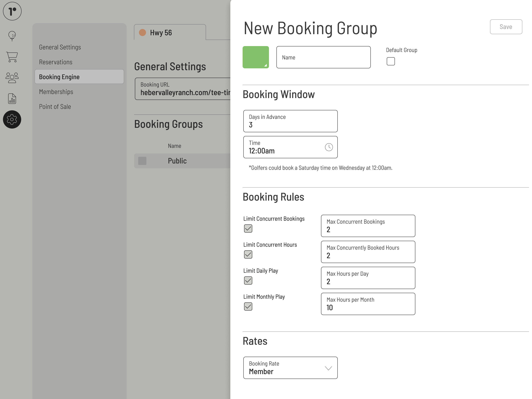Disable Limit Monthly Play
This screenshot has width=532, height=399.
click(x=248, y=307)
